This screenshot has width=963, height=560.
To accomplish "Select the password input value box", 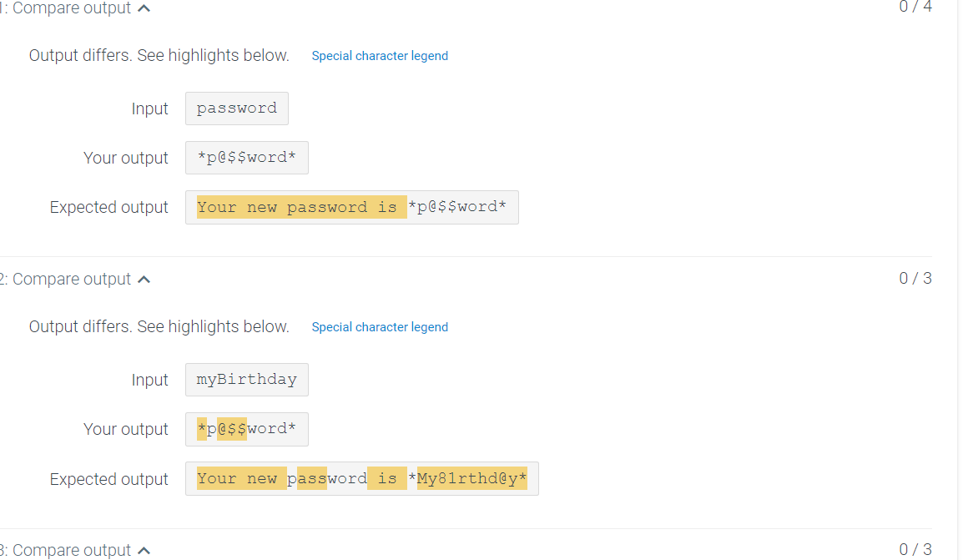I will click(236, 108).
